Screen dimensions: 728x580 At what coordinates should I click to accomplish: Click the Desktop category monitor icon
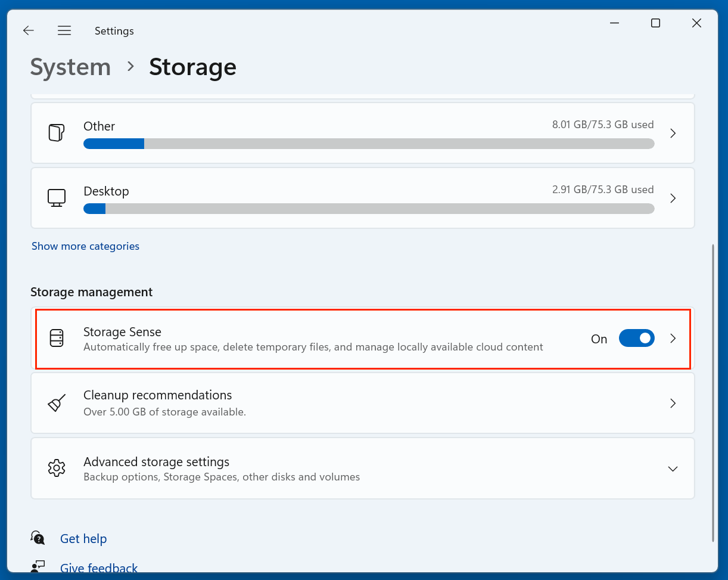pyautogui.click(x=56, y=197)
